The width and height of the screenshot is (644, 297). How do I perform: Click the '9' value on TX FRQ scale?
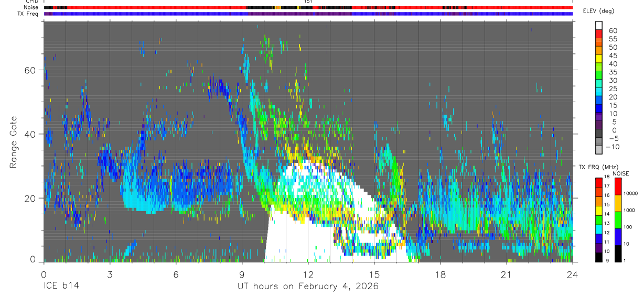pos(607,260)
